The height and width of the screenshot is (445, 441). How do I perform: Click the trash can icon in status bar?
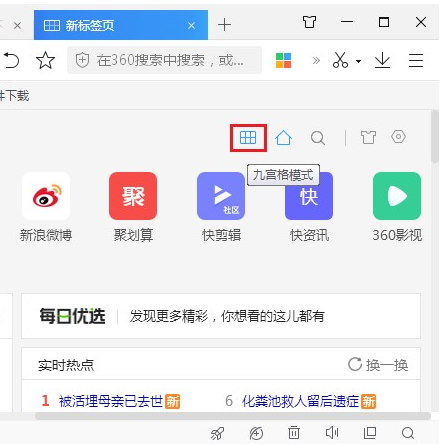pyautogui.click(x=294, y=433)
